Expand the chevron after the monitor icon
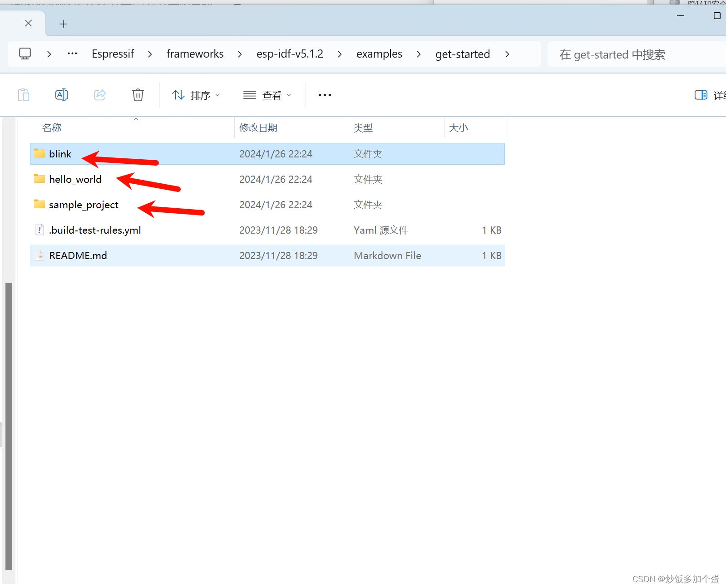 pyautogui.click(x=49, y=54)
